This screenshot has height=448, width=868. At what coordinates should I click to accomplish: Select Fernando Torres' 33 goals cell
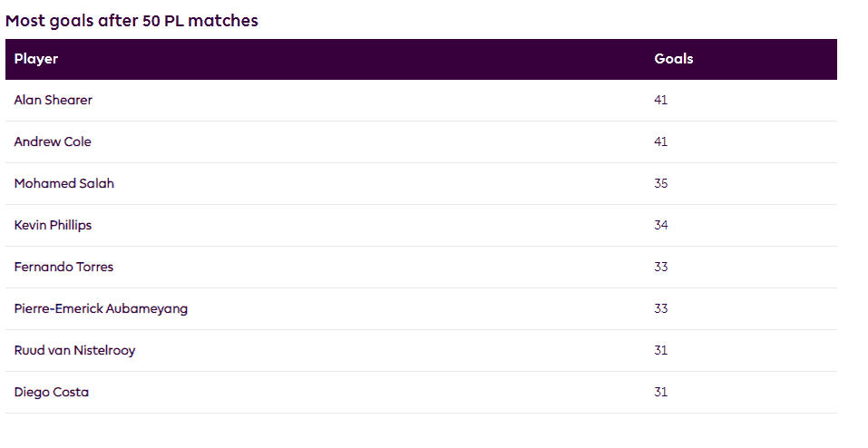(x=660, y=267)
